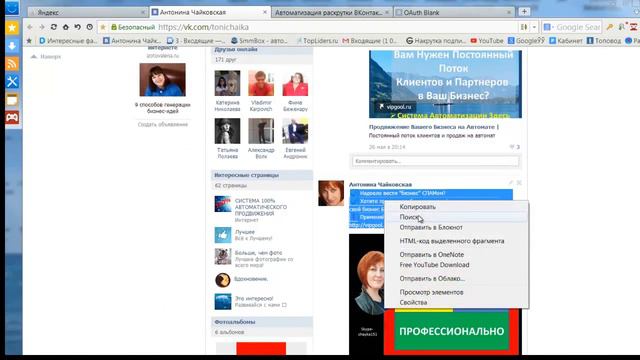
Task: Open address bar dropdown arrow
Action: coord(534,27)
